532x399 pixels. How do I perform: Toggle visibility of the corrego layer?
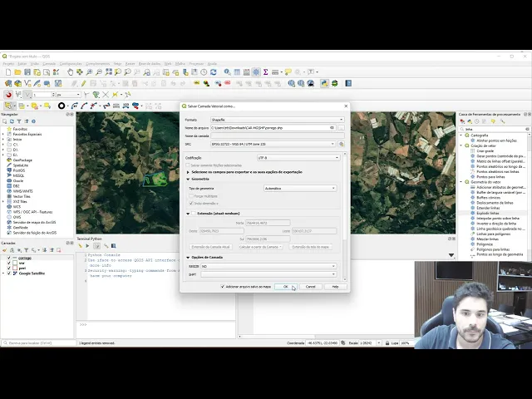9,258
